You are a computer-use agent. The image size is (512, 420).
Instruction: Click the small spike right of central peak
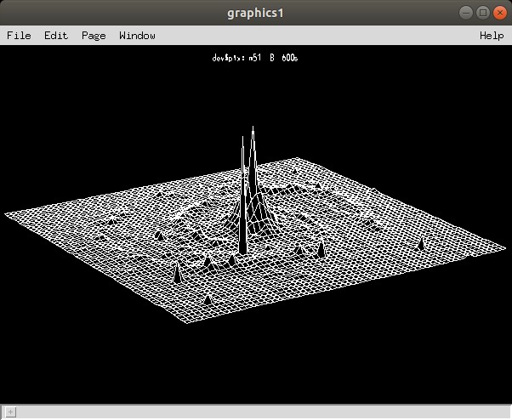[x=321, y=247]
